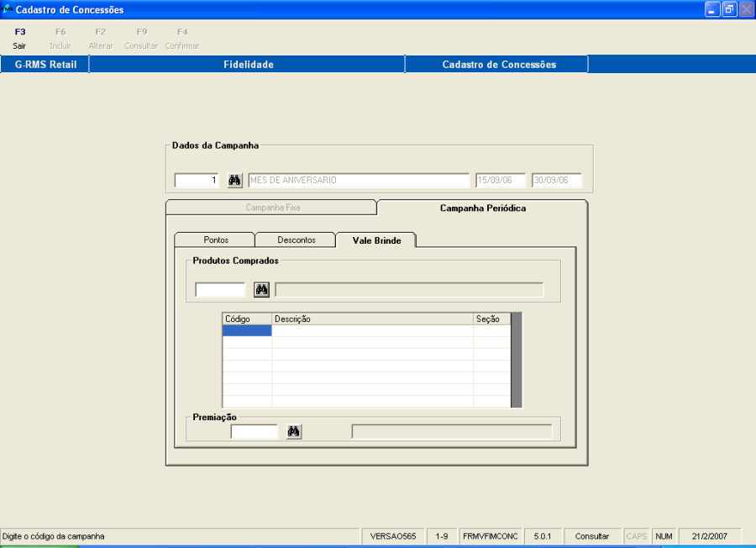Click the app icon in title bar
This screenshot has height=548, width=756.
[x=7, y=9]
